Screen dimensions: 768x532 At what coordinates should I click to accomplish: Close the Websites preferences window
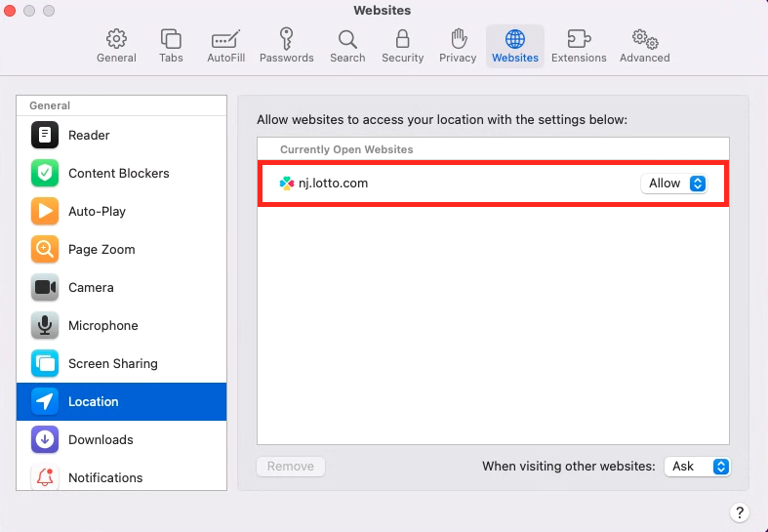coord(10,11)
